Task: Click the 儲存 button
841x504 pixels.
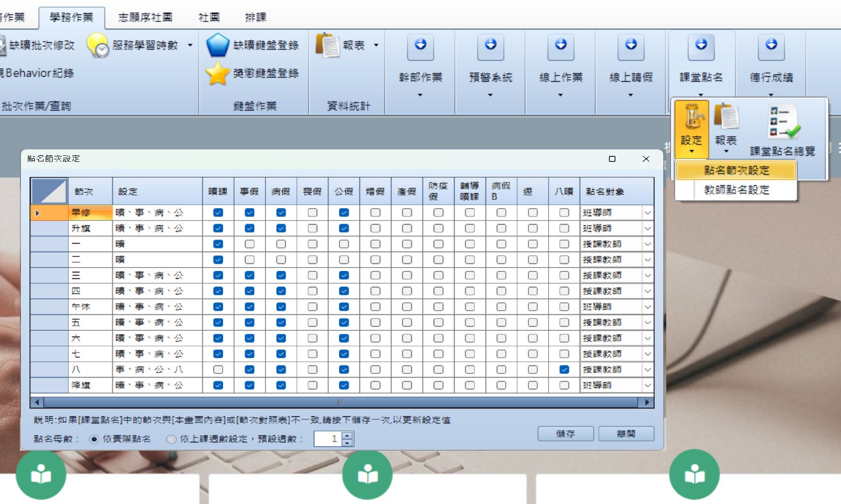Action: tap(565, 434)
